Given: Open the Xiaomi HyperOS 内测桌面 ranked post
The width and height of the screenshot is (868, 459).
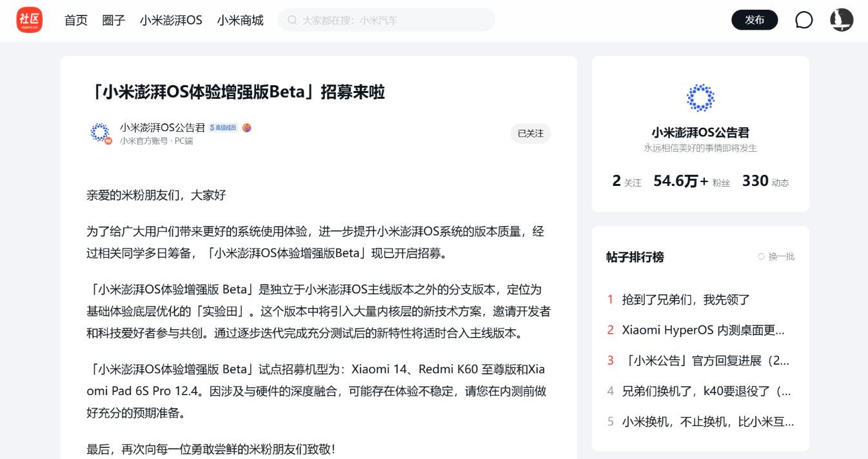Looking at the screenshot, I should click(703, 330).
